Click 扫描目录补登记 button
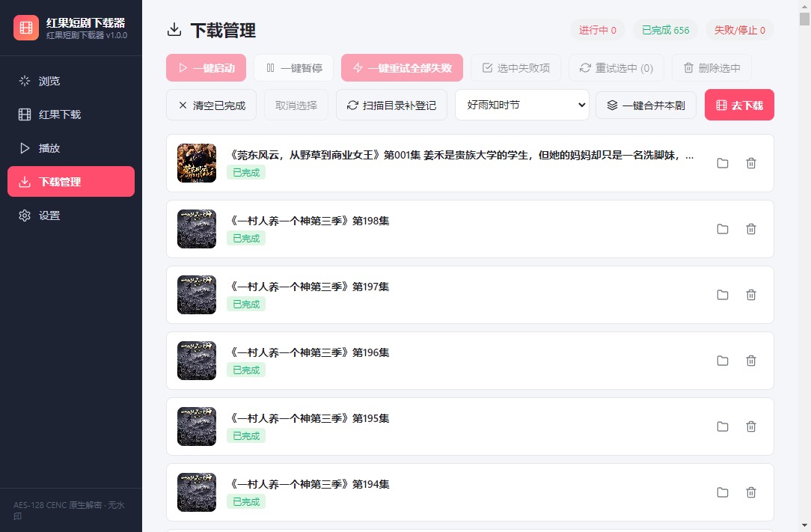The image size is (811, 532). coord(391,105)
